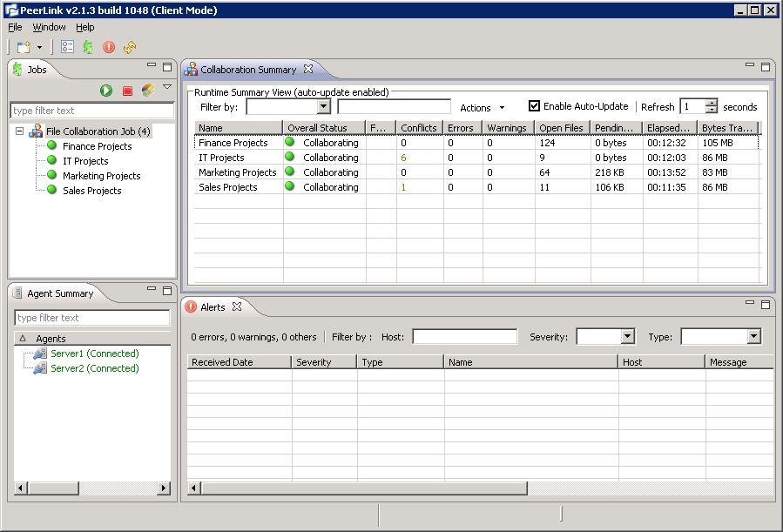
Task: Open the dropdown arrow beside New icon
Action: 39,47
